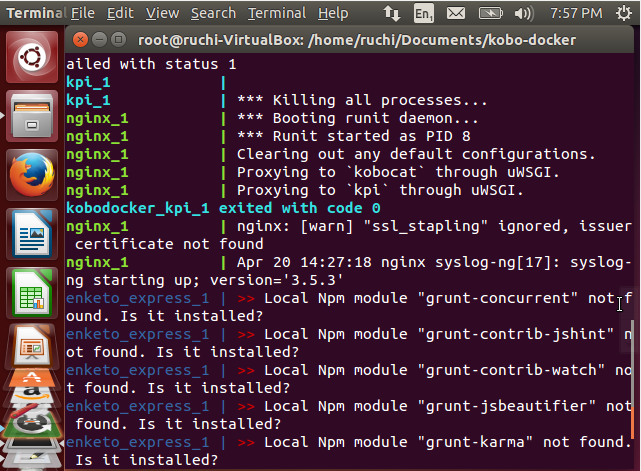
Task: Click the battery status indicator
Action: tap(490, 13)
